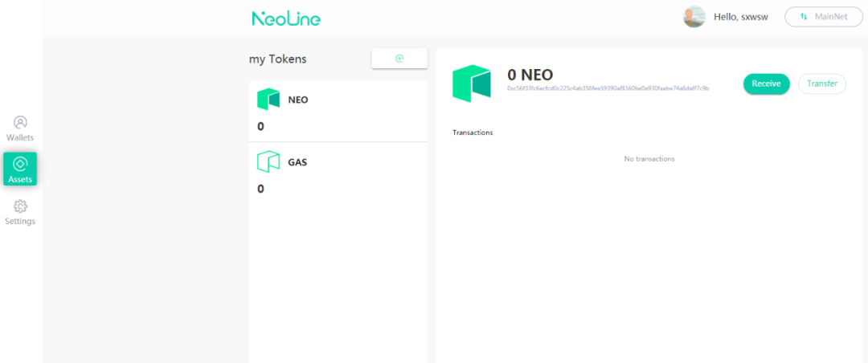Viewport: 868px width, 363px height.
Task: Click the swap arrows icon in MainNet button
Action: pyautogui.click(x=804, y=17)
